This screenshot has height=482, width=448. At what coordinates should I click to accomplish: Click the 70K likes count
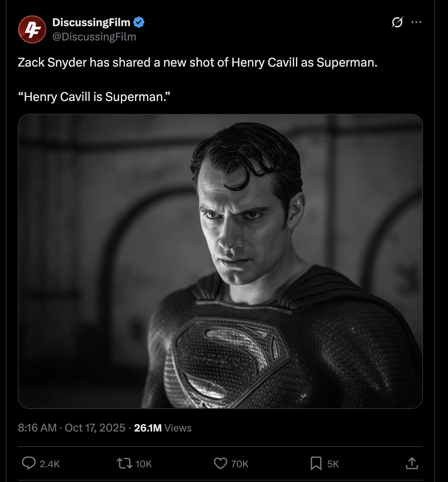click(x=240, y=464)
